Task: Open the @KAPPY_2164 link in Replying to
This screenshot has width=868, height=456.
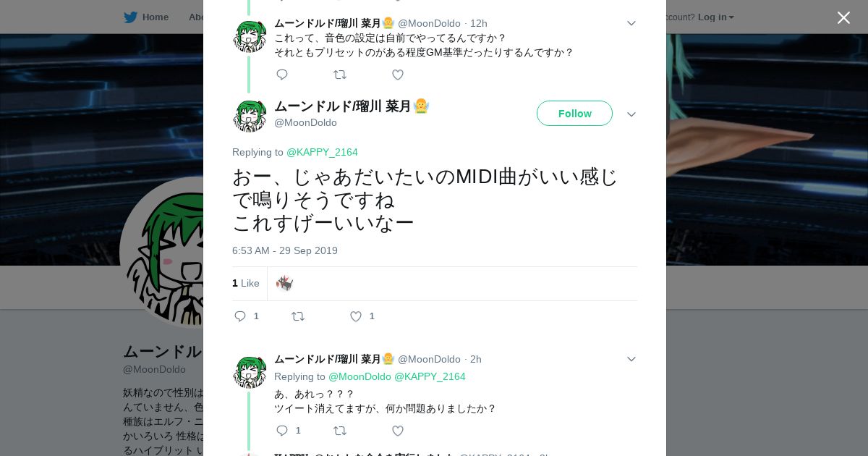Action: (x=322, y=152)
